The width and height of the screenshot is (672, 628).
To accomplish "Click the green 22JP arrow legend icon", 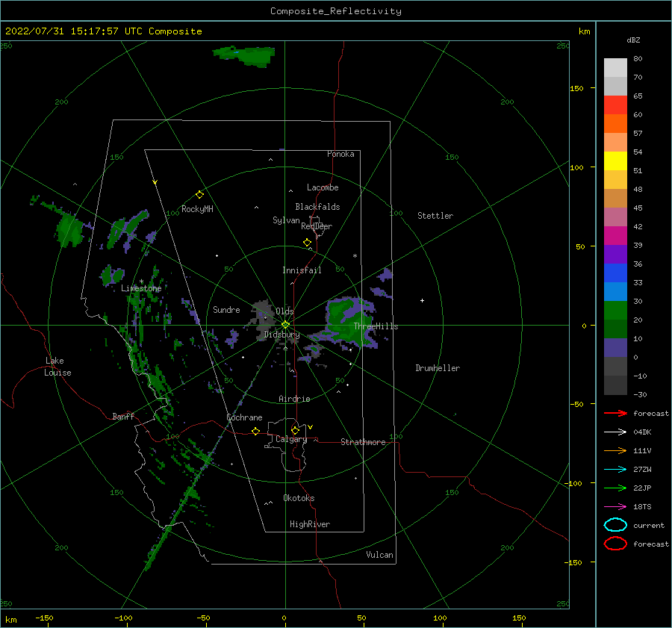I will (615, 488).
